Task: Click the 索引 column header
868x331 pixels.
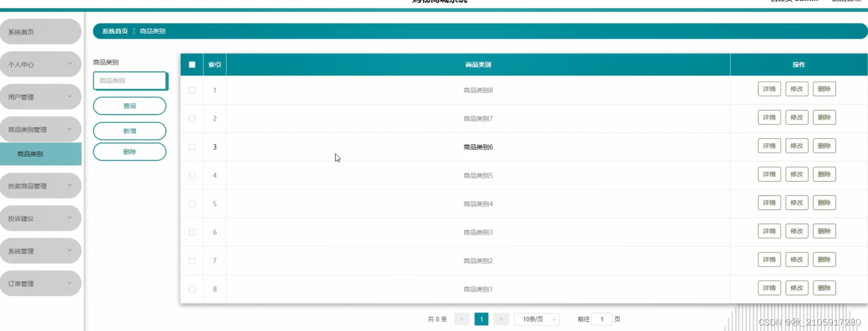Action: point(214,65)
